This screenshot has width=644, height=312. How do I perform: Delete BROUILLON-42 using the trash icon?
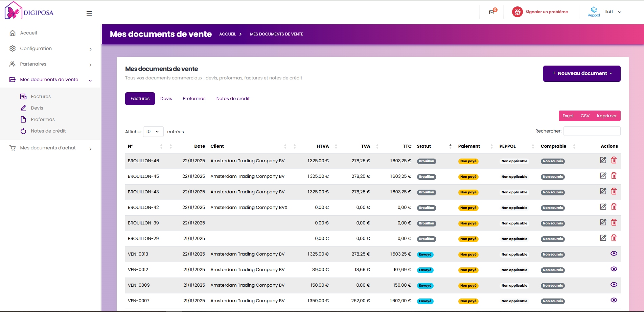pos(614,207)
